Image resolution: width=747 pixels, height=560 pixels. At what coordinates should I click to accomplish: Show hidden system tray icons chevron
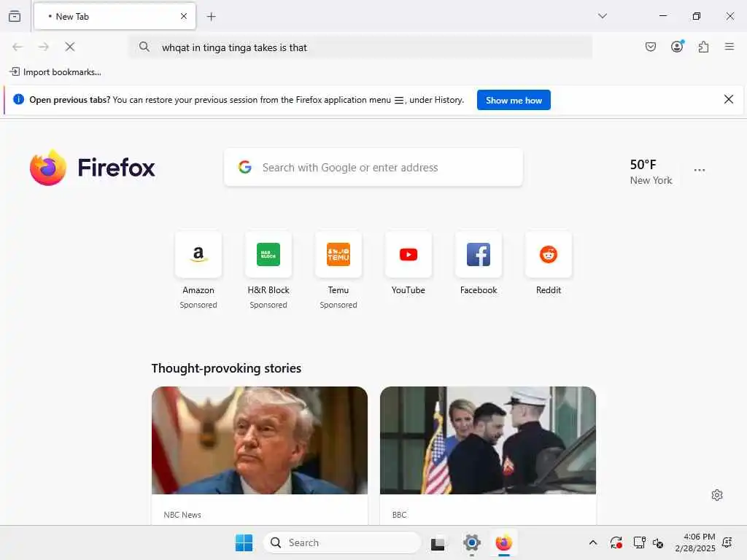[592, 542]
